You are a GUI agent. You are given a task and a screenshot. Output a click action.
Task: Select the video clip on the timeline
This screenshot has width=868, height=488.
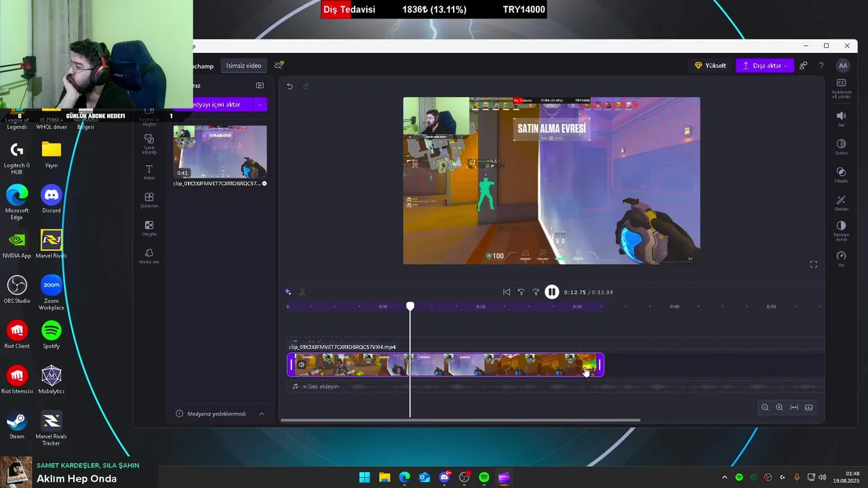click(446, 365)
